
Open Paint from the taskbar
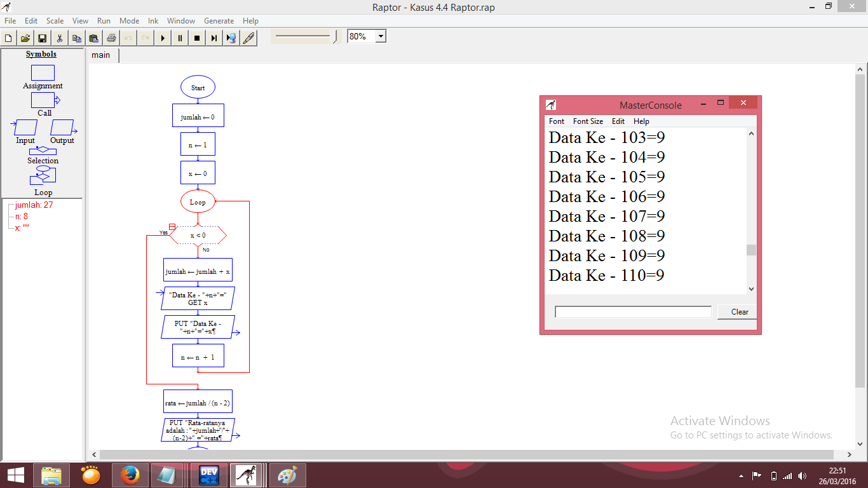[288, 475]
